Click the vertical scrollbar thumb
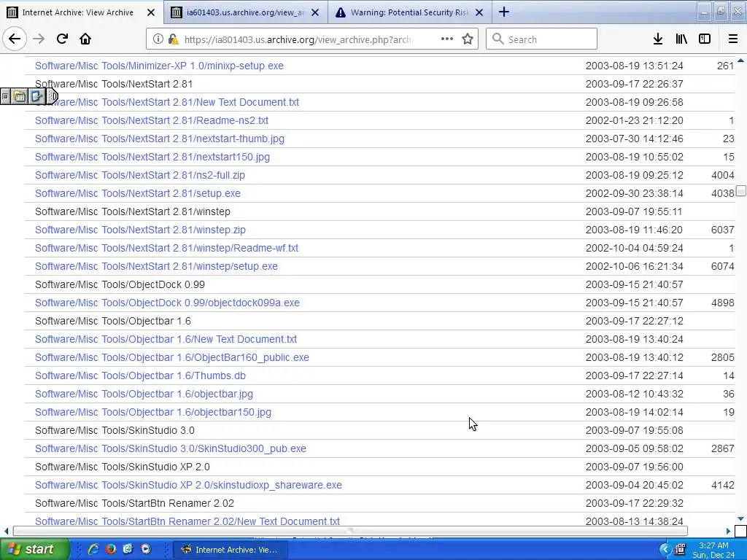The image size is (747, 560). pos(741,191)
